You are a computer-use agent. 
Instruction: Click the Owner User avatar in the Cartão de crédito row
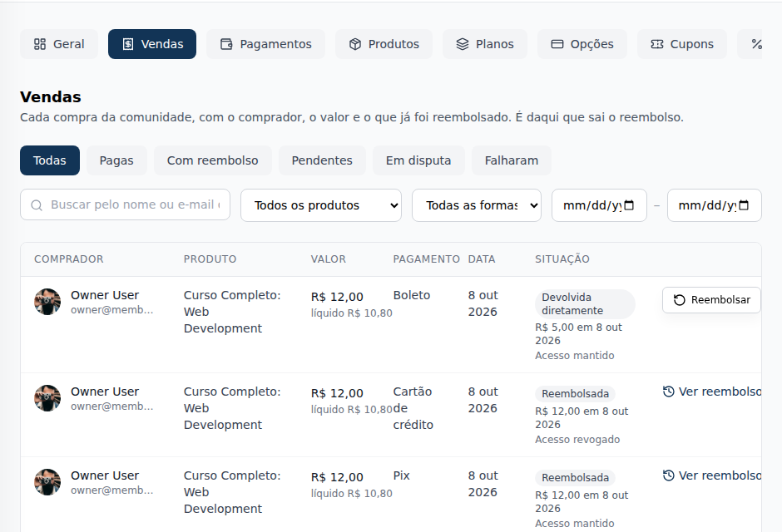pos(47,398)
